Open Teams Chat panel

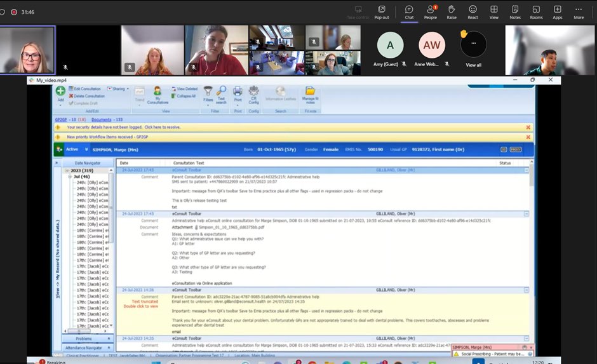coord(409,12)
